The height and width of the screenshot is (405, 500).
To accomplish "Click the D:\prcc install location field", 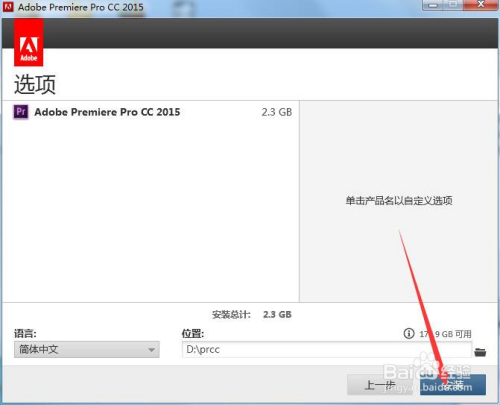I will (327, 349).
